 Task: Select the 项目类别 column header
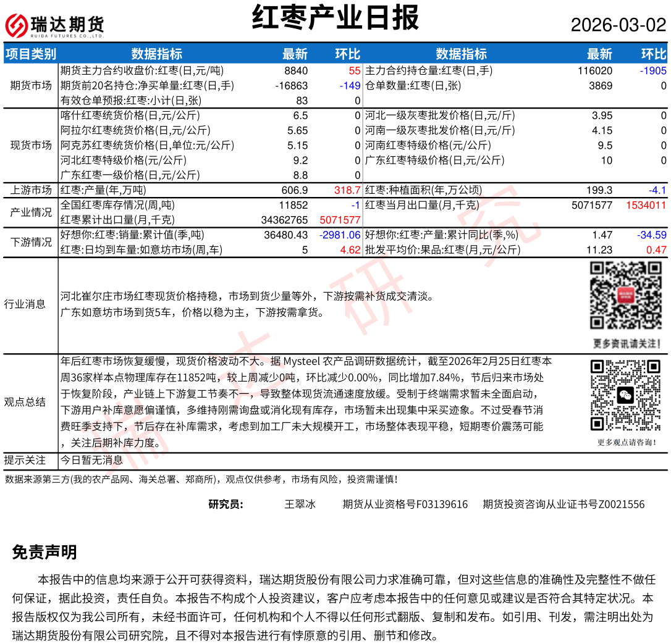(x=30, y=54)
